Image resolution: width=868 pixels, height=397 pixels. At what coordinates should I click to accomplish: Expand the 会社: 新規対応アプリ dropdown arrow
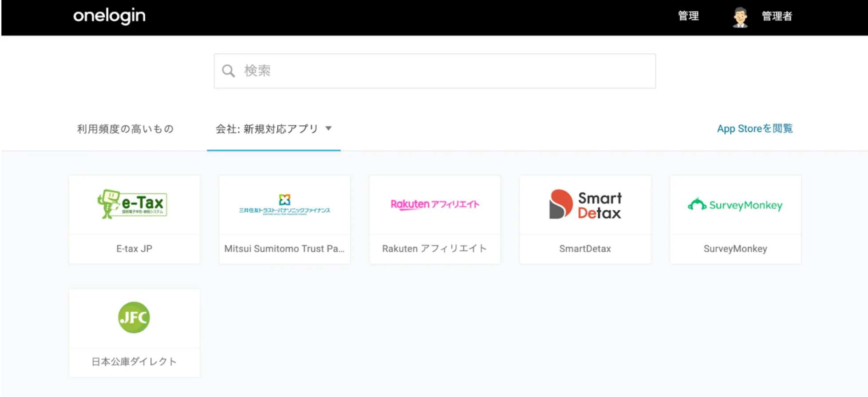[329, 128]
